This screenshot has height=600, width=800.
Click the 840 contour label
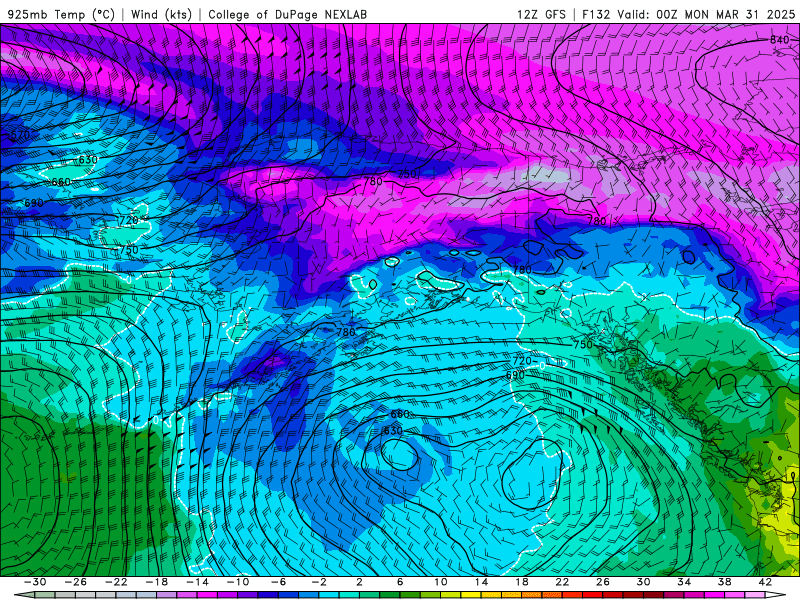click(x=780, y=40)
